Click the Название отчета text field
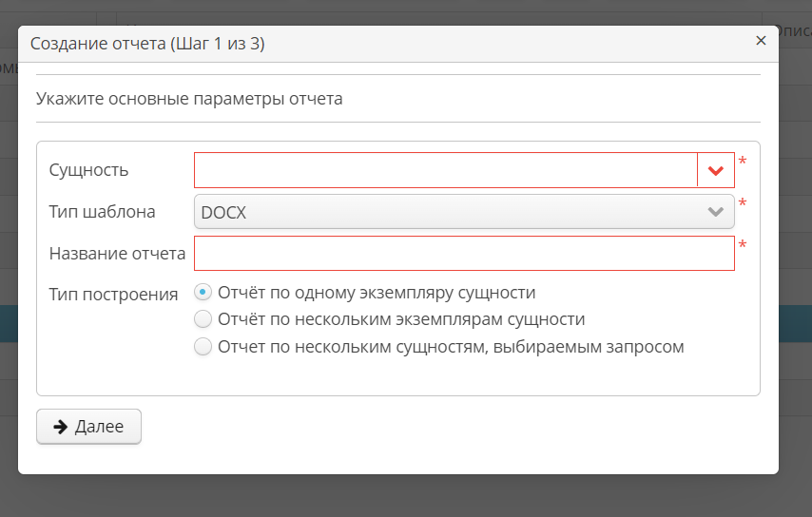The image size is (812, 517). pos(464,254)
